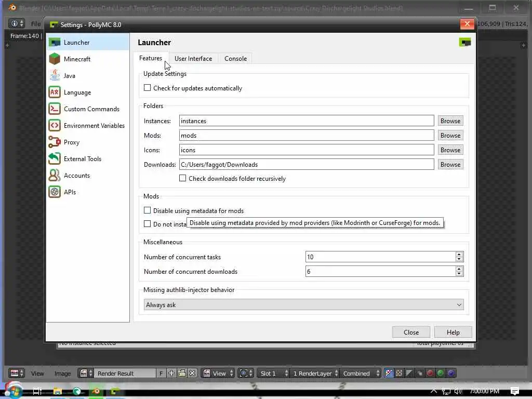
Task: Increase Number of concurrent tasks
Action: tap(459, 255)
